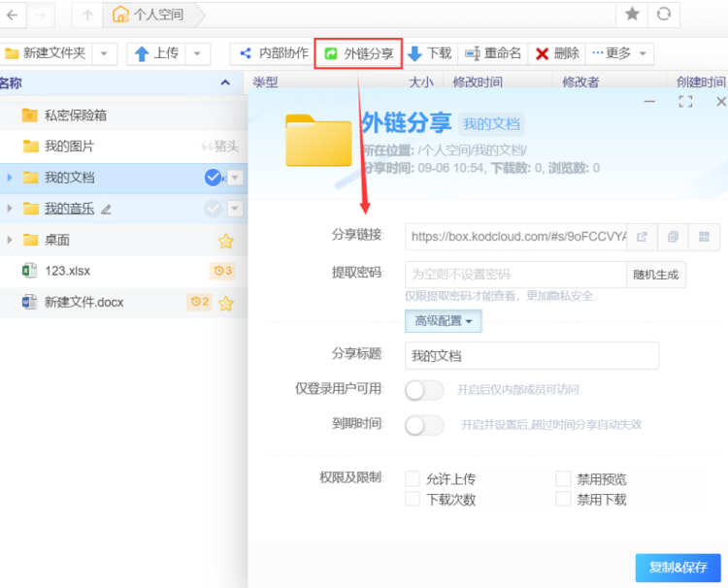Enable the 到期时间 expiration switch
Image resolution: width=728 pixels, height=588 pixels.
pyautogui.click(x=424, y=425)
